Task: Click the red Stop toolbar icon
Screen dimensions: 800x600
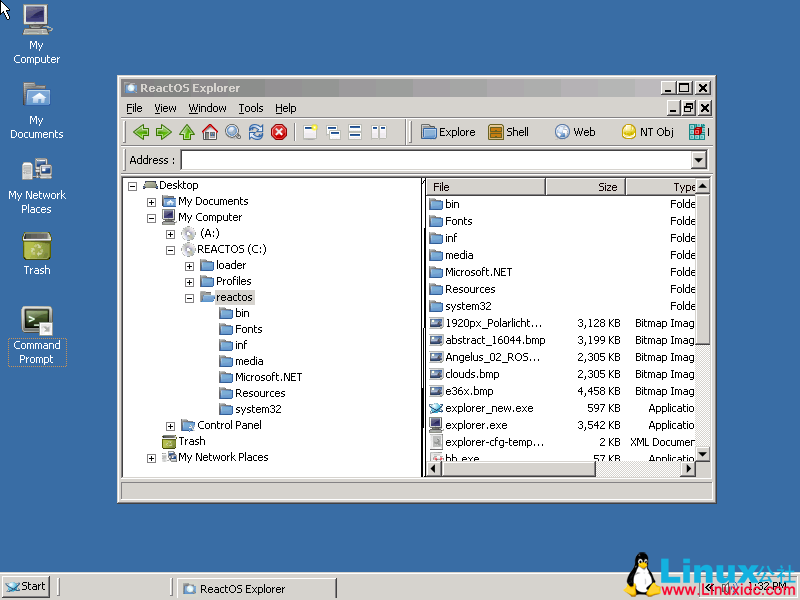Action: click(279, 132)
